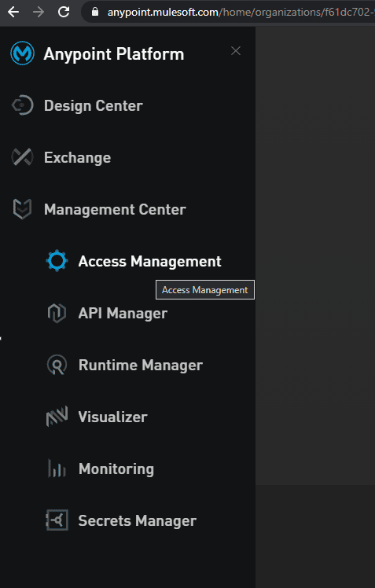375x588 pixels.
Task: Click the Exchange icon
Action: coord(22,157)
